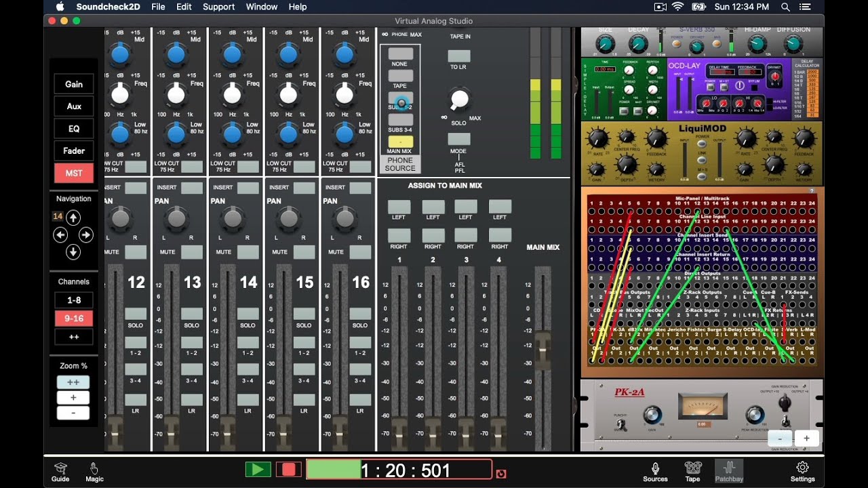The height and width of the screenshot is (488, 868).
Task: Toggle the S-VERB 350 M+S button
Action: [x=715, y=44]
